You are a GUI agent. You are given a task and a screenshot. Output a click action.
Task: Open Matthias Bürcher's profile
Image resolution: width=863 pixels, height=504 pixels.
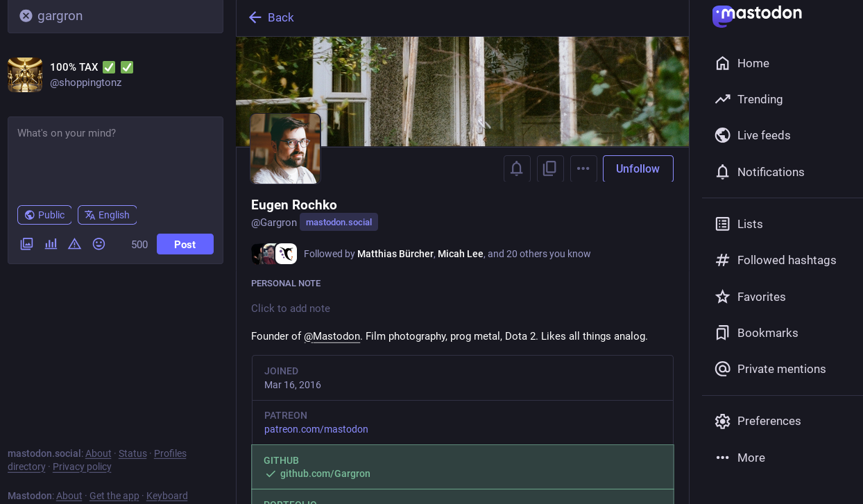[x=395, y=254]
